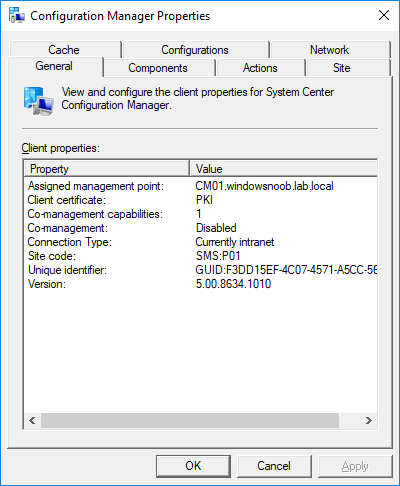Image resolution: width=400 pixels, height=486 pixels.
Task: Switch to the Cache tab
Action: click(x=64, y=50)
